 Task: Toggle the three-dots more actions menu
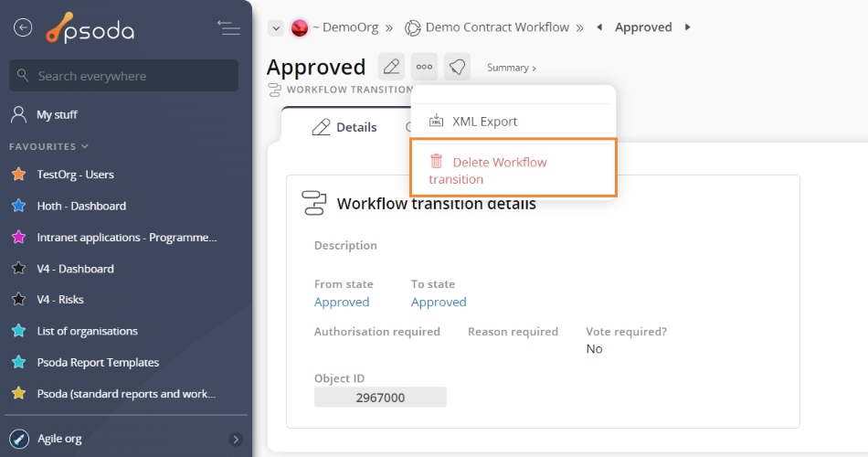click(x=424, y=67)
